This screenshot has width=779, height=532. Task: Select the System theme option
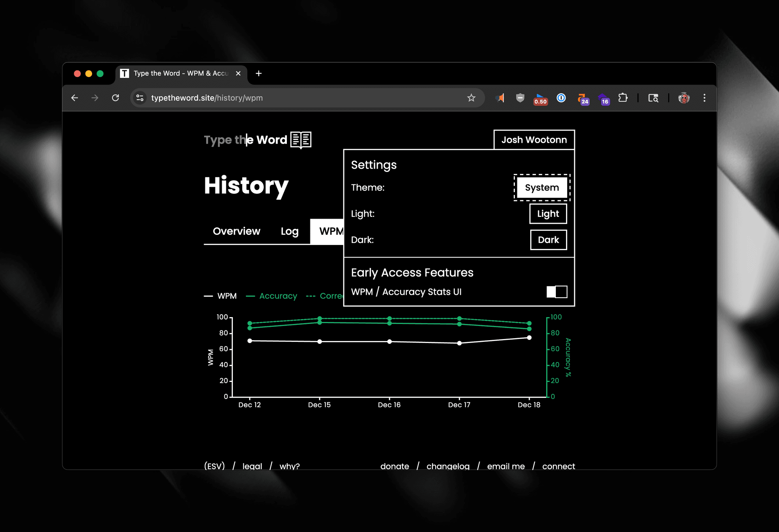pyautogui.click(x=542, y=188)
